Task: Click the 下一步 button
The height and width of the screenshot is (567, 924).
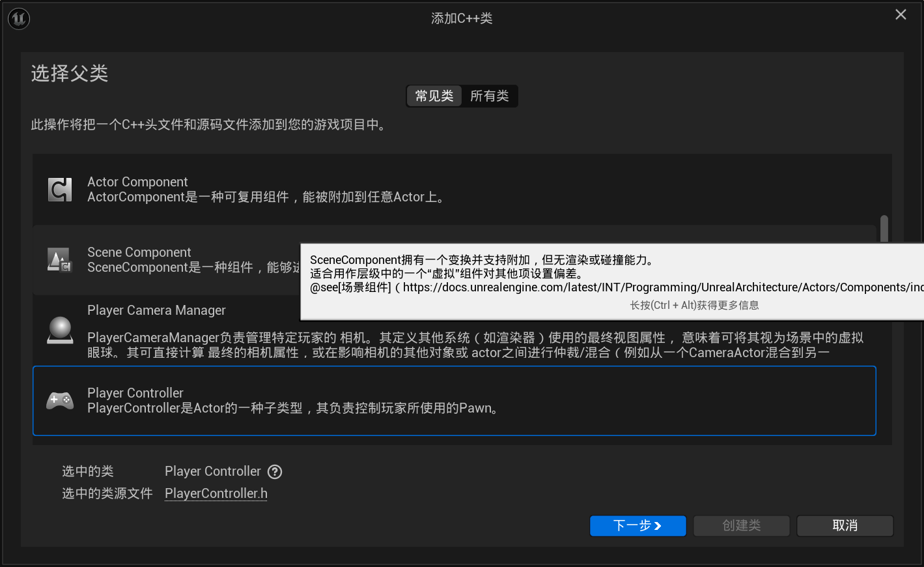Action: 637,526
